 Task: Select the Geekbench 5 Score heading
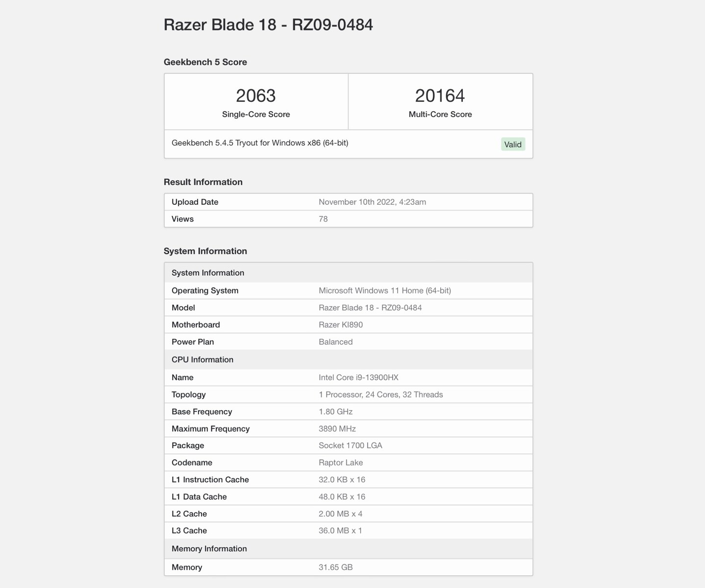tap(205, 62)
